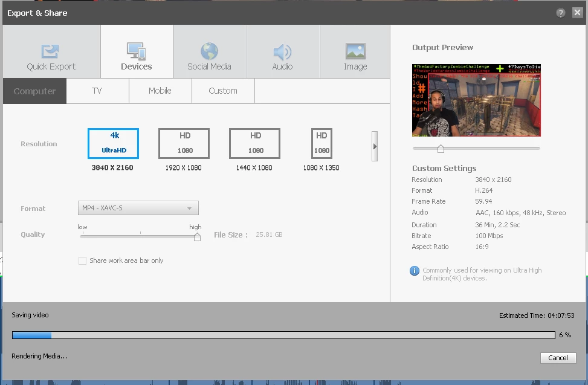Click the 6 % progress text

point(565,335)
